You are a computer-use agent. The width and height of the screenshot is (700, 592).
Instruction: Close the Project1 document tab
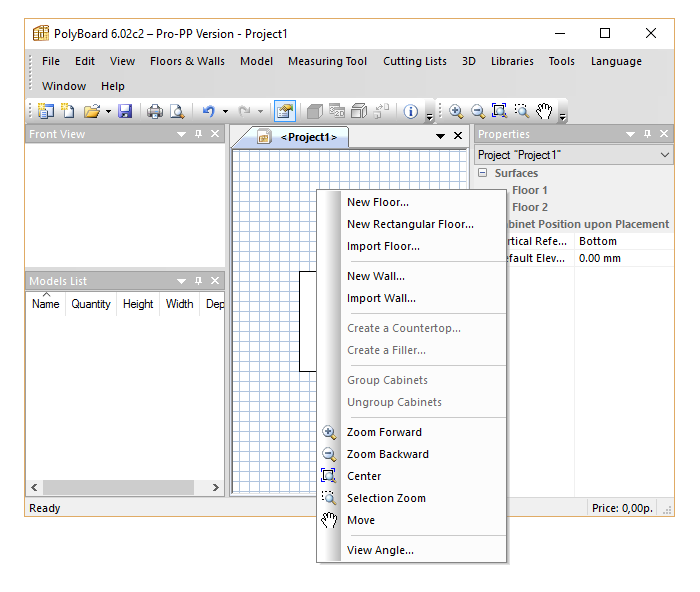tap(458, 136)
